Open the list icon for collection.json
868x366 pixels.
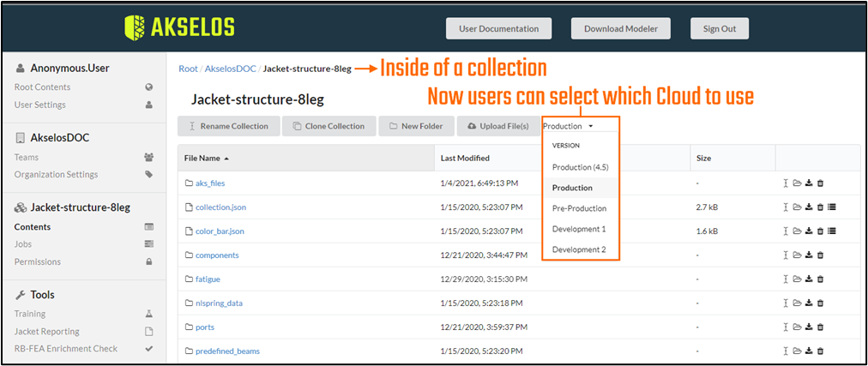coord(832,207)
